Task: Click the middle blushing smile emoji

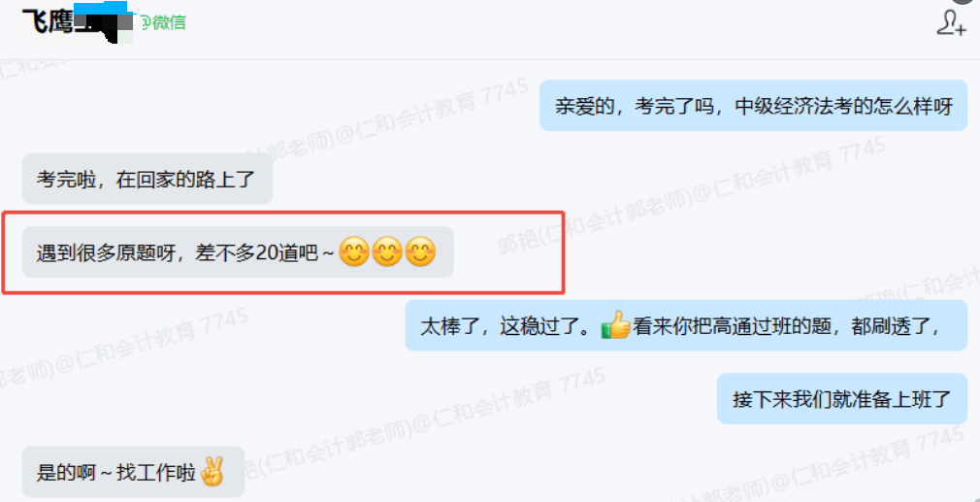Action: [x=387, y=252]
